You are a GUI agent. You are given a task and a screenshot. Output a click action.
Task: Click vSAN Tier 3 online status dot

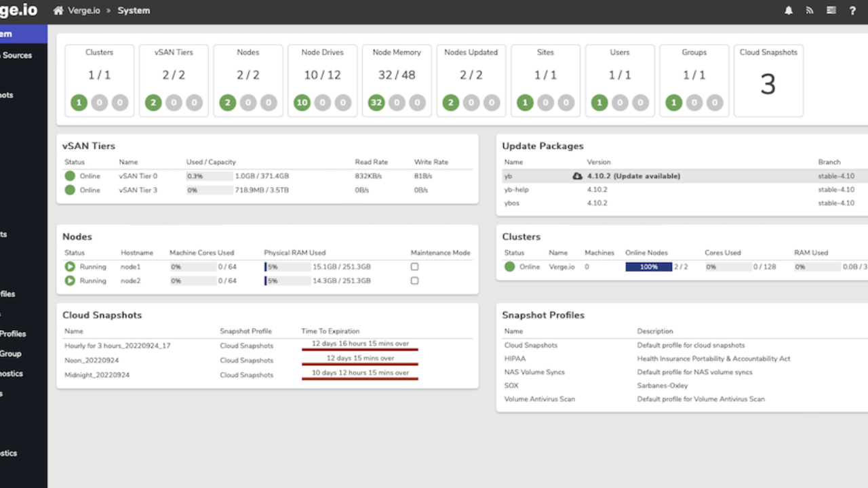pyautogui.click(x=70, y=190)
